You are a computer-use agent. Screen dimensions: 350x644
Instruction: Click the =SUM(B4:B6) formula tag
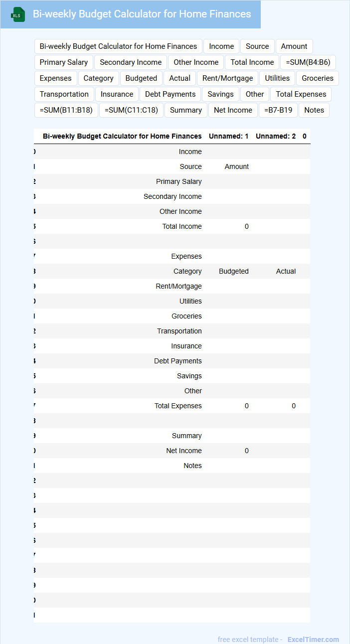tap(308, 62)
